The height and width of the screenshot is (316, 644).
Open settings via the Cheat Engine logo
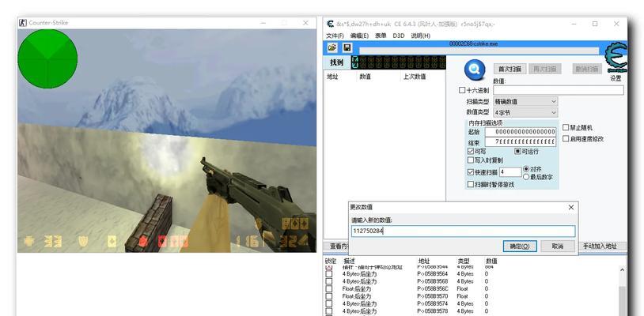point(616,58)
